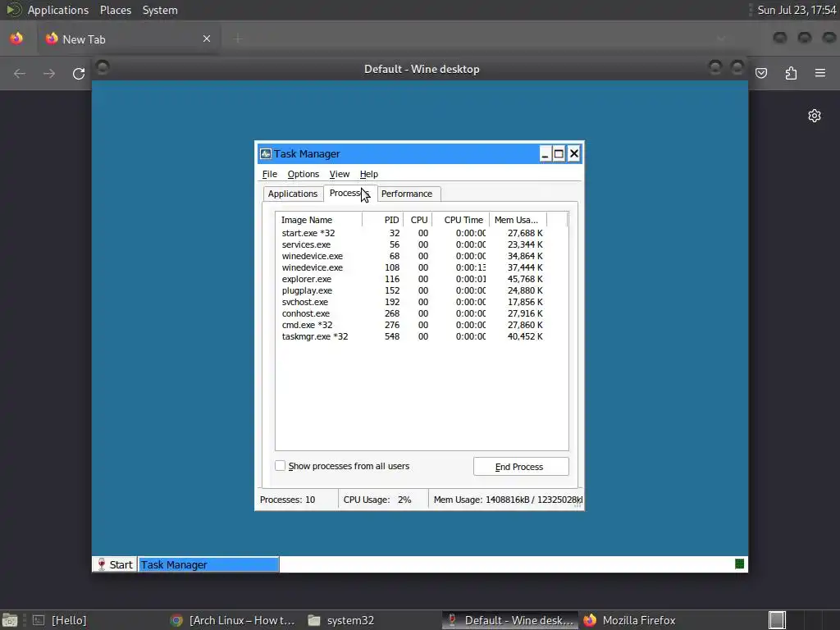The height and width of the screenshot is (630, 840).
Task: Select the plugplay.exe process row
Action: click(413, 291)
